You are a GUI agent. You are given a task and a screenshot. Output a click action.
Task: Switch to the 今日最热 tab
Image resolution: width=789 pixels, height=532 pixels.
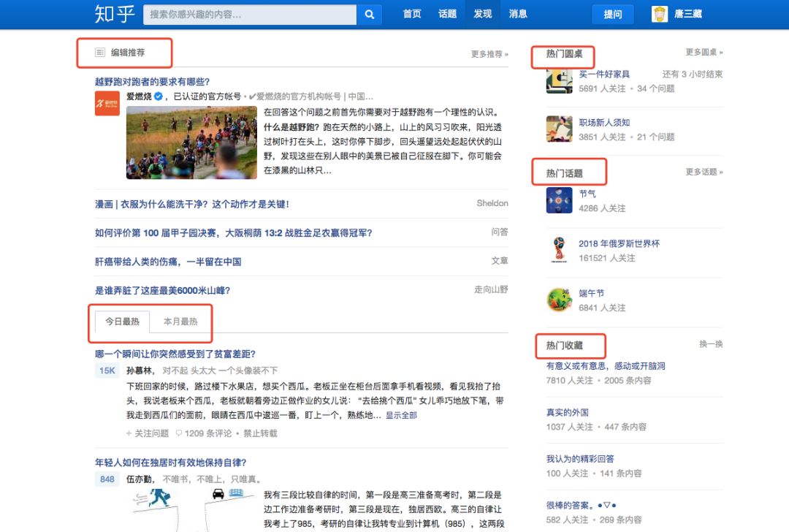pos(122,322)
